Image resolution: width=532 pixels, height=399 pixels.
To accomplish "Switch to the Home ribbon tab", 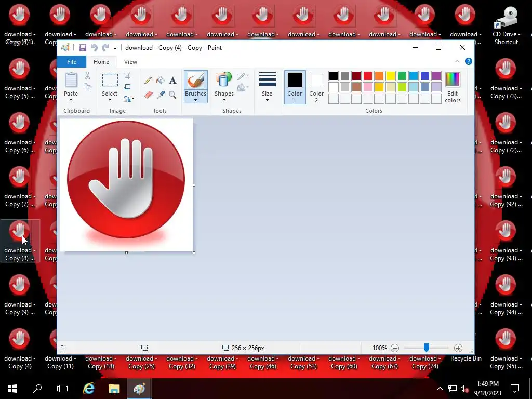I will (x=101, y=62).
